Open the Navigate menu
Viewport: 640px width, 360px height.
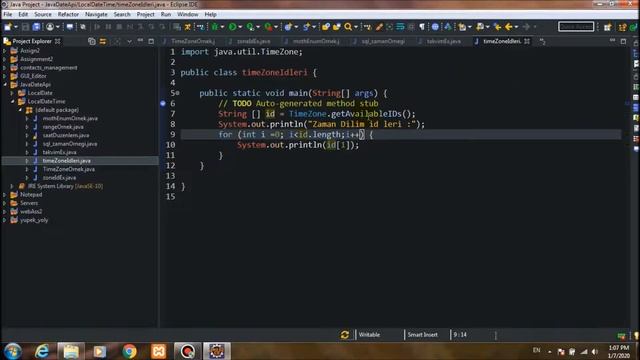96,14
